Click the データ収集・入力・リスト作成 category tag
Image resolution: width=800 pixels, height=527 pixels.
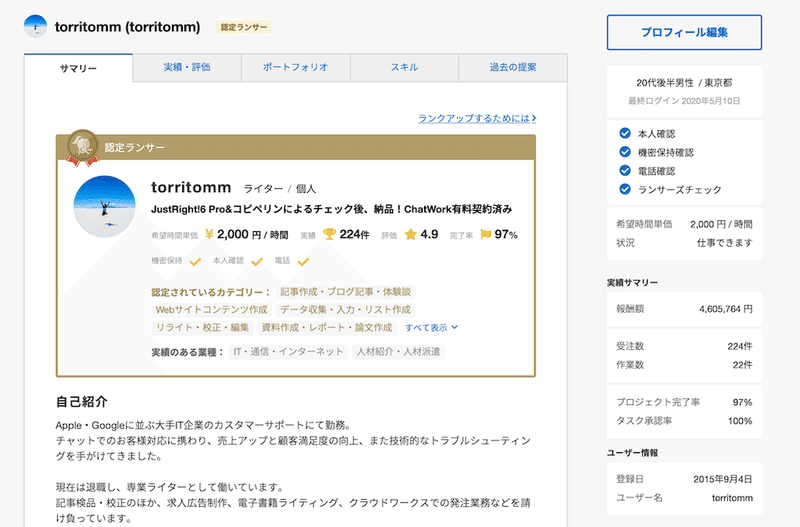(345, 310)
